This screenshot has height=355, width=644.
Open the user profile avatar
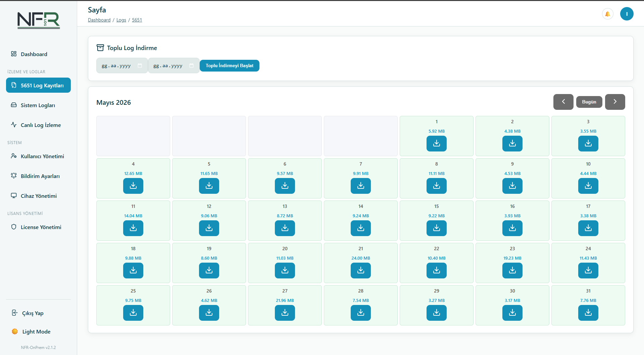[627, 14]
